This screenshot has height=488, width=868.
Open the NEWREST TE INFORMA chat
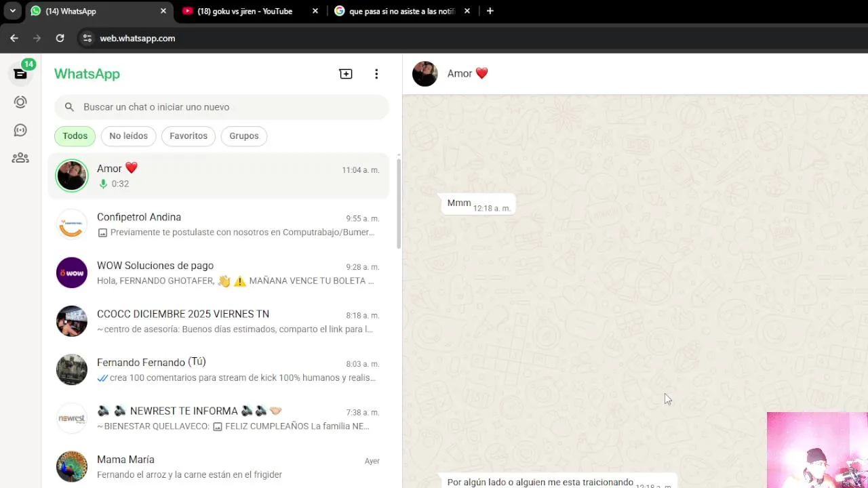coord(218,418)
